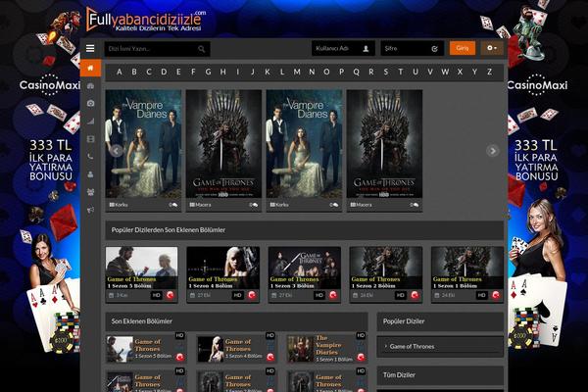
Task: Click Turkish flag icon on 1 Sezon 1 Bölüm card
Action: click(496, 295)
